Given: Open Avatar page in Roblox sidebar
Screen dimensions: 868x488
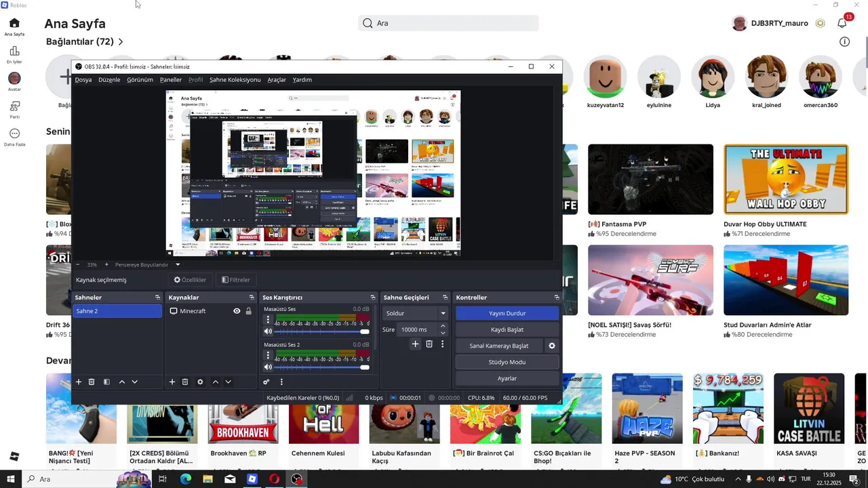Looking at the screenshot, I should [x=14, y=82].
